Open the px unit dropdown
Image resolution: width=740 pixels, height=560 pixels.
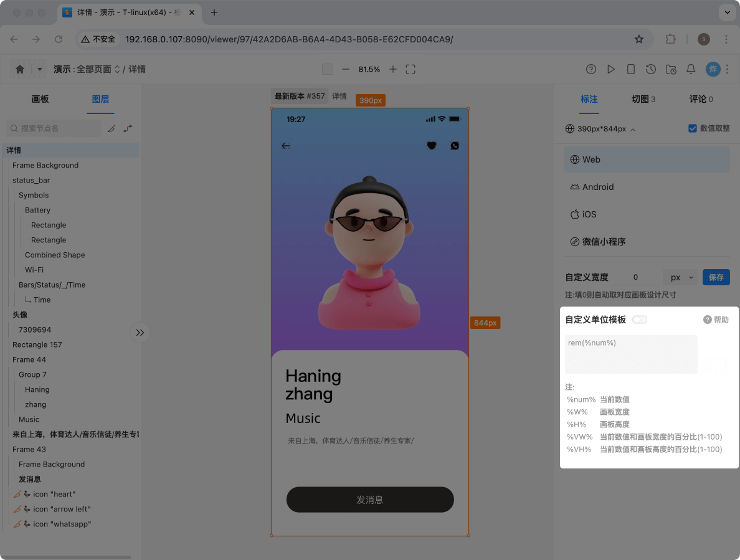(x=680, y=277)
